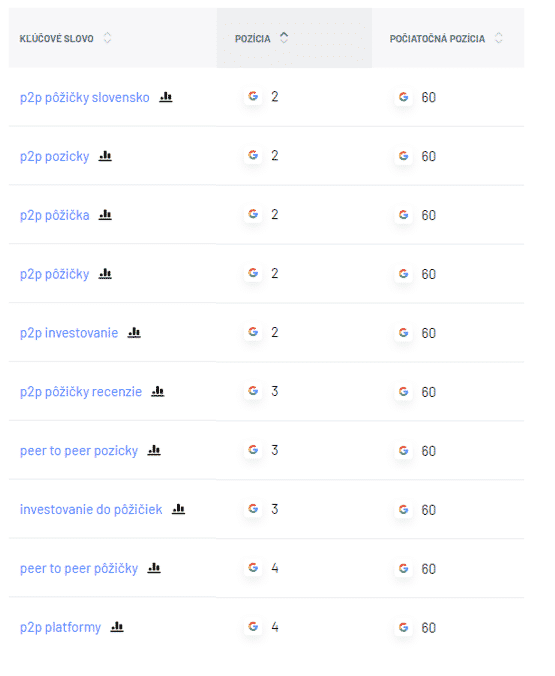Click the Počiatočná pozícia column header
This screenshot has width=555, height=676.
tap(437, 39)
